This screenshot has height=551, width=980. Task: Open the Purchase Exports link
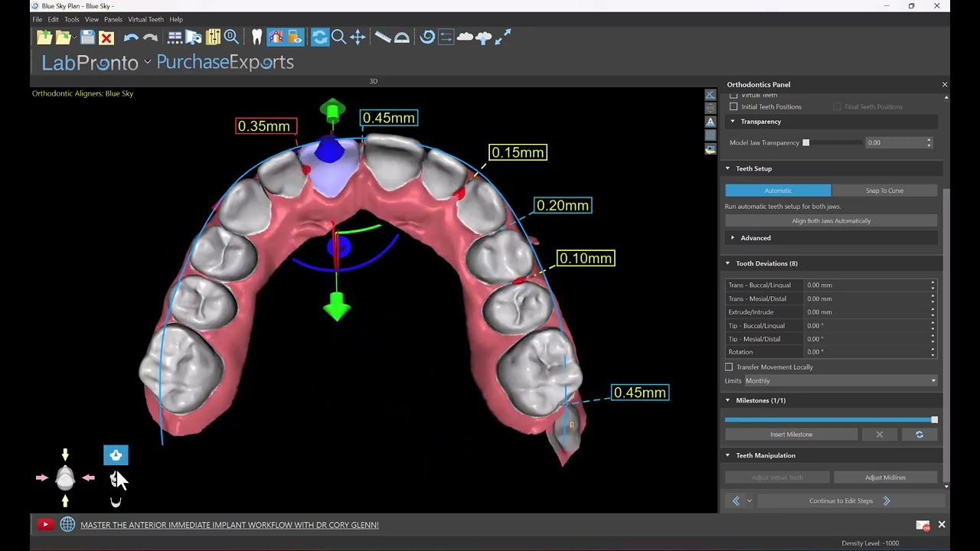click(x=225, y=62)
